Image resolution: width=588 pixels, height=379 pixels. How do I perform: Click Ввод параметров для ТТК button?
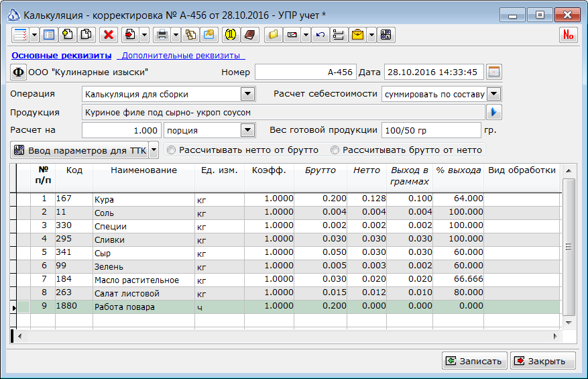[x=80, y=150]
